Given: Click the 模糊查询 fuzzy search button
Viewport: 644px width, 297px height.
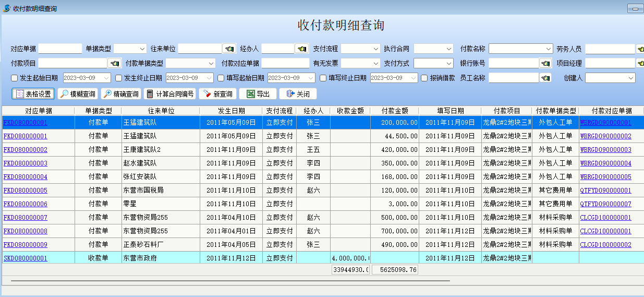Looking at the screenshot, I should coord(77,94).
